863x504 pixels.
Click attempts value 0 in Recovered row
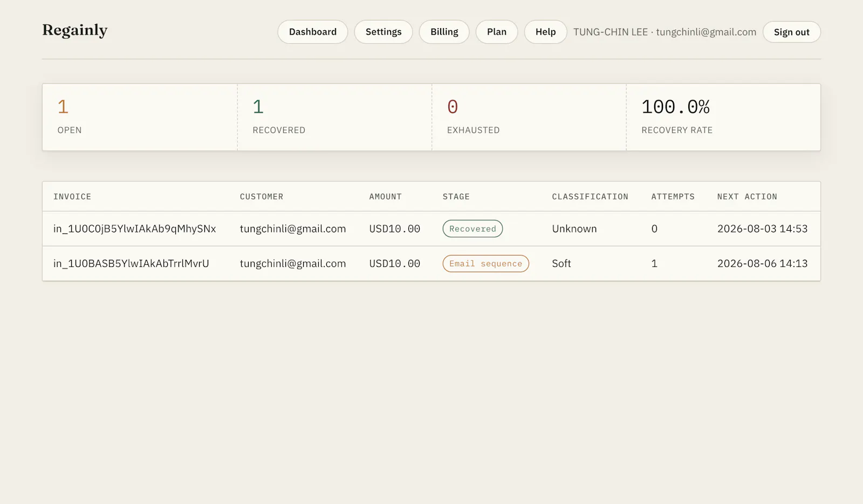654,229
